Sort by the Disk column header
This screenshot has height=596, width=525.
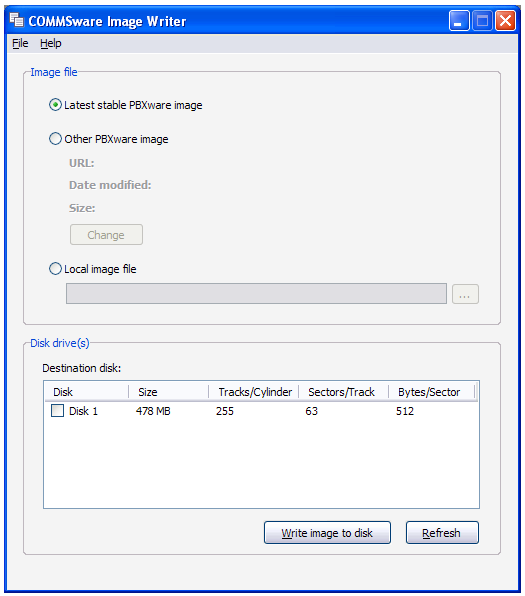tap(87, 392)
